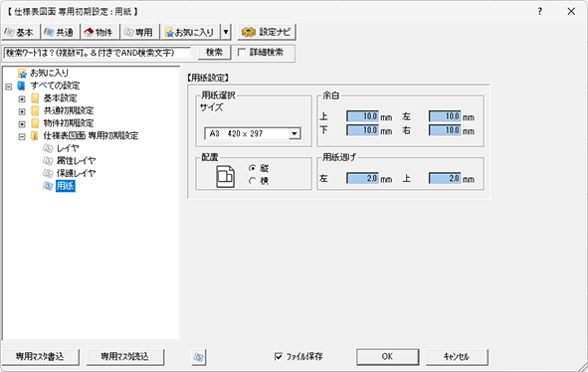Enable the 詳細検索 checkbox
588x372 pixels.
242,53
